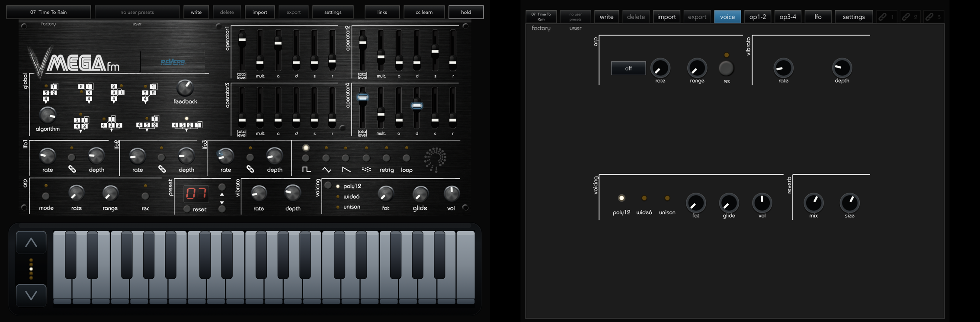Viewport: 980px width, 322px height.
Task: Select unison in the voice panel
Action: 667,198
